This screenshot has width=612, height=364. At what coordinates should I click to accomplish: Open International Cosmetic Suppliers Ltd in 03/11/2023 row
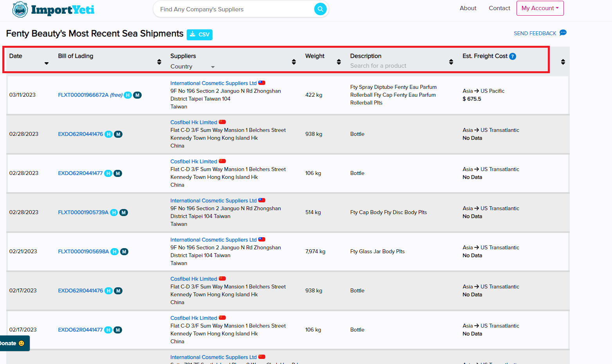point(213,83)
